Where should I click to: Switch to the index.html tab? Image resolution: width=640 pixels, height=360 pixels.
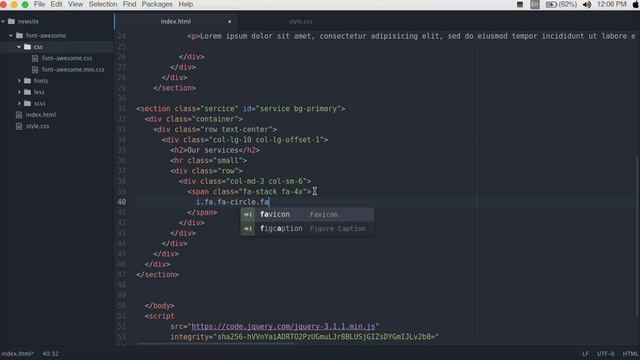click(176, 21)
